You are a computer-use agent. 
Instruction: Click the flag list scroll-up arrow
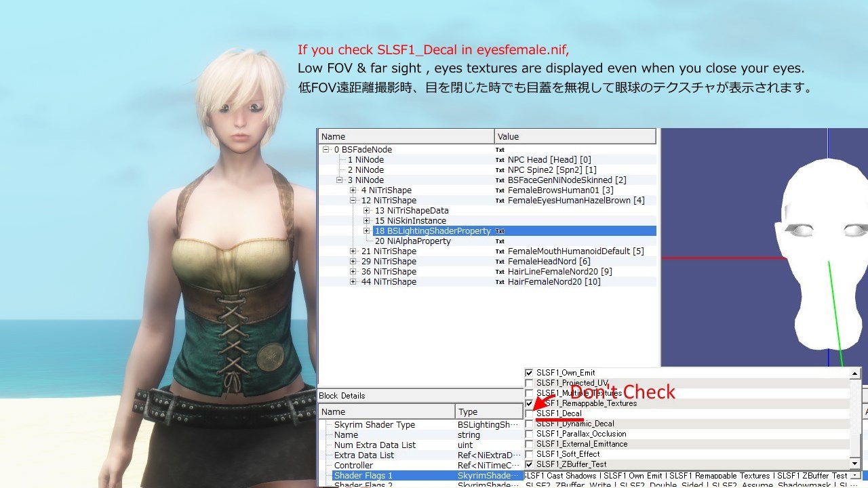tap(855, 374)
